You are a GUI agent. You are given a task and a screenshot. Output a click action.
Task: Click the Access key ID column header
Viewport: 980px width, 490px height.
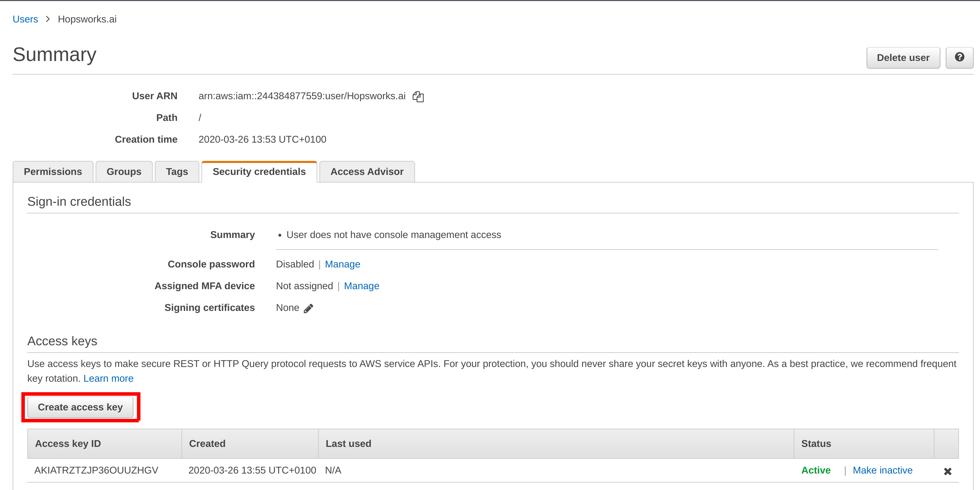coord(68,443)
